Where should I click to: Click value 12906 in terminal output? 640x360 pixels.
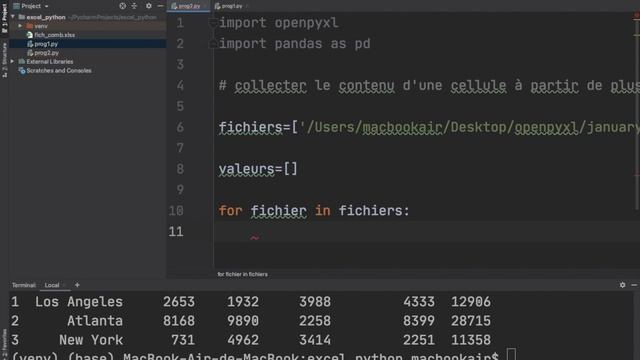(471, 302)
